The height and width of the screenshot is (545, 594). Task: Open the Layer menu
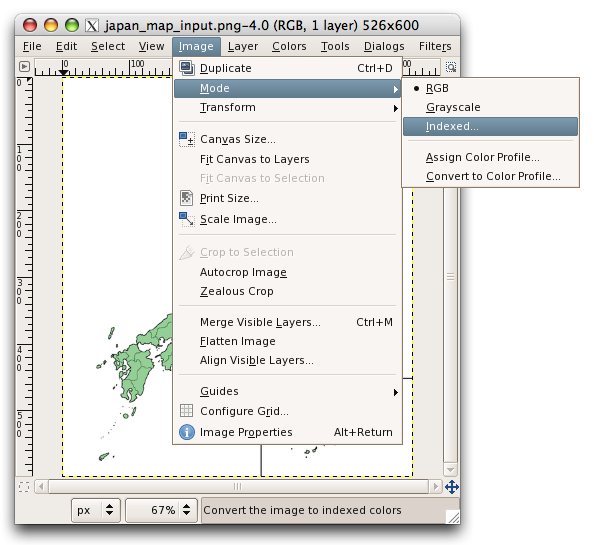coord(242,46)
